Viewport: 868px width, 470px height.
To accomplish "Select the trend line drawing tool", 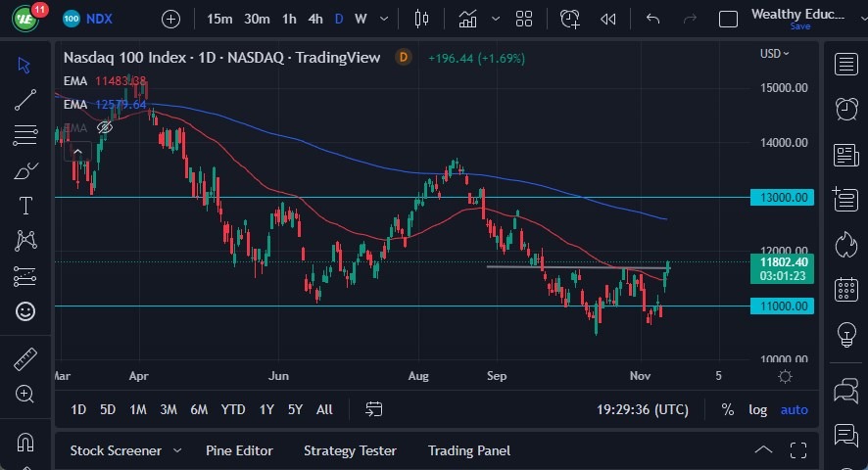I will pos(25,99).
